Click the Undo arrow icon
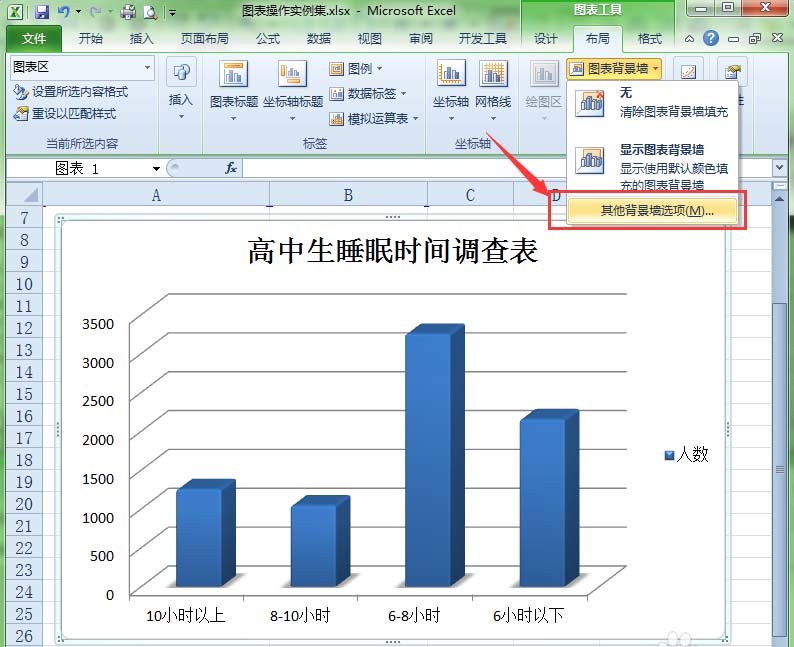The height and width of the screenshot is (647, 794). pos(64,11)
